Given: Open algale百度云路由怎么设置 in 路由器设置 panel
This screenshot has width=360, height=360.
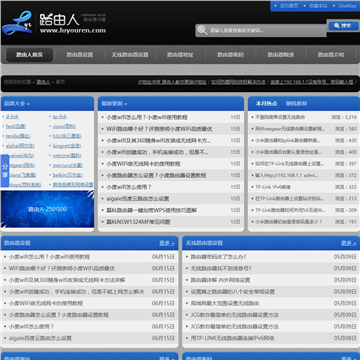Looking at the screenshot, I should 40,338.
